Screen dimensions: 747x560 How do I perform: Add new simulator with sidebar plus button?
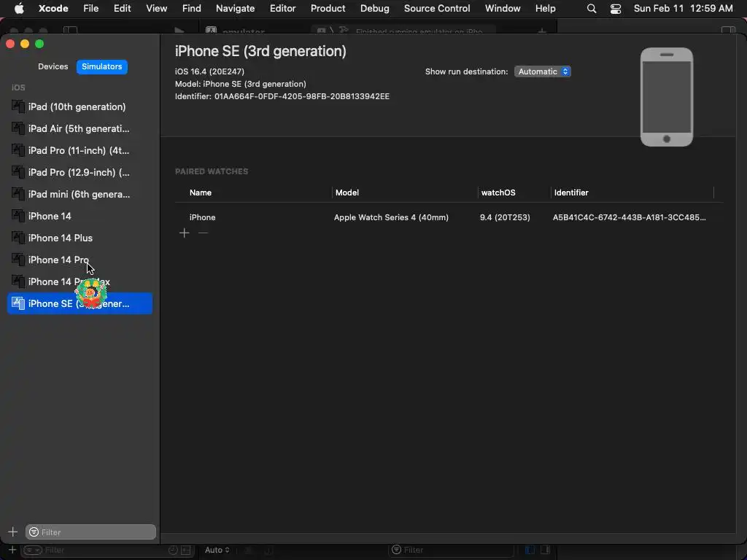pos(13,532)
